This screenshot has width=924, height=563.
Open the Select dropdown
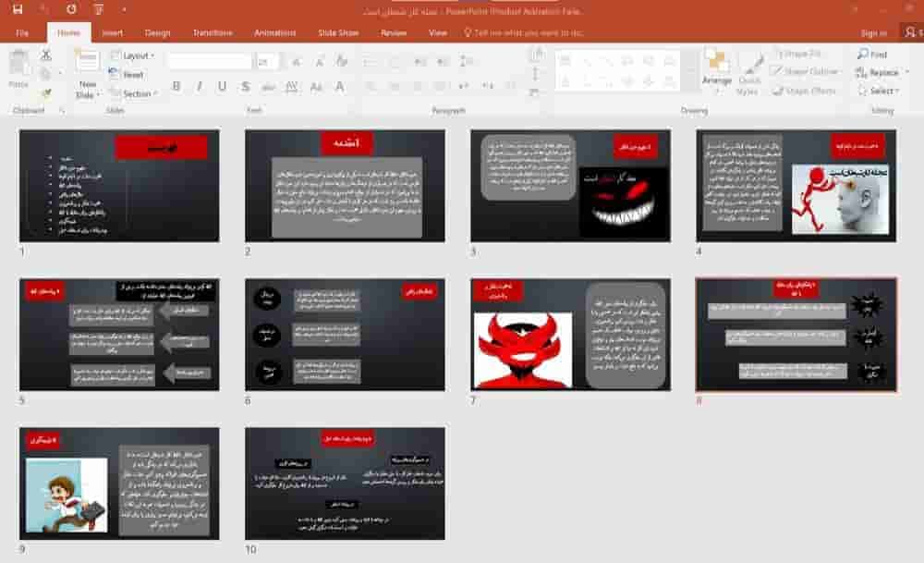coord(878,91)
